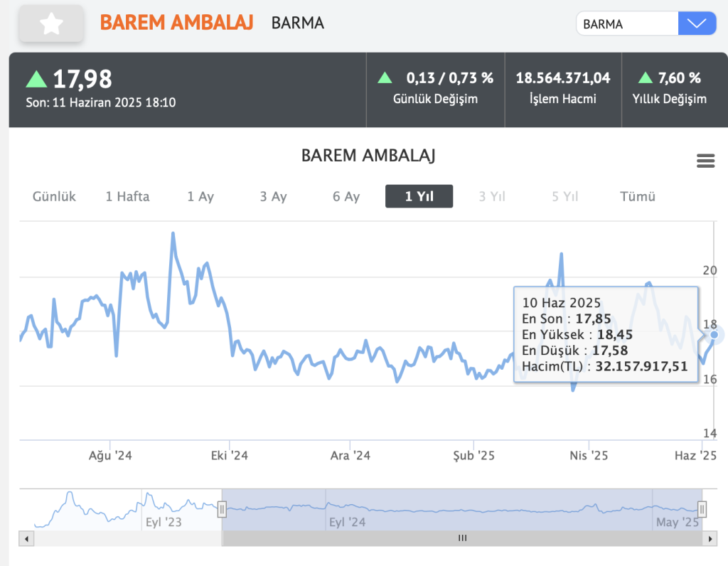Open the BARMA stock dropdown arrow
The width and height of the screenshot is (728, 566).
pos(697,23)
